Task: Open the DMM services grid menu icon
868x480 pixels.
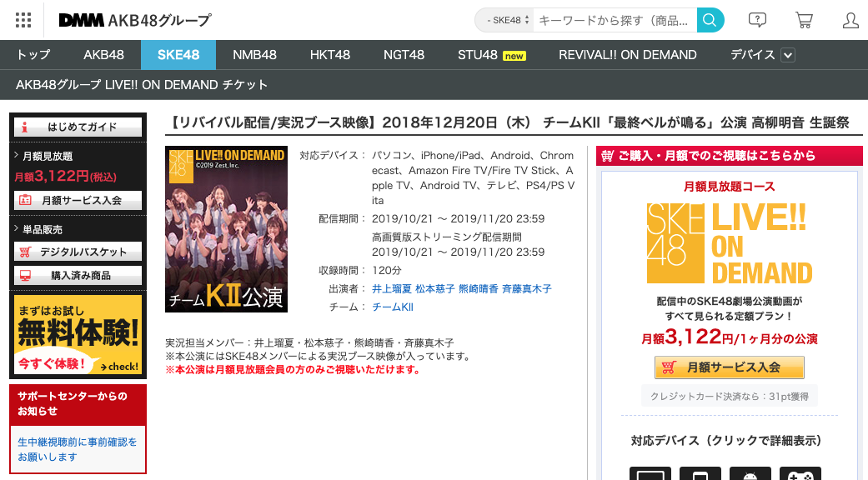Action: 23,20
